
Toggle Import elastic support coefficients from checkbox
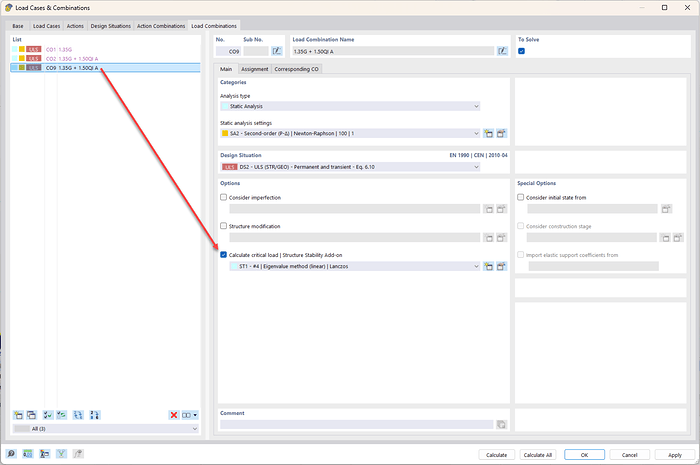click(x=521, y=255)
